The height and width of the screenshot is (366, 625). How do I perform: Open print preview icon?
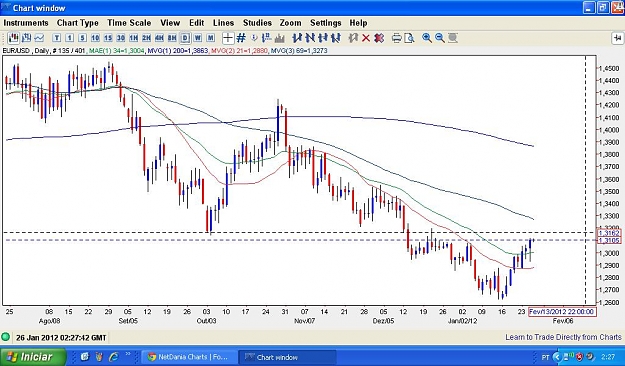(409, 38)
